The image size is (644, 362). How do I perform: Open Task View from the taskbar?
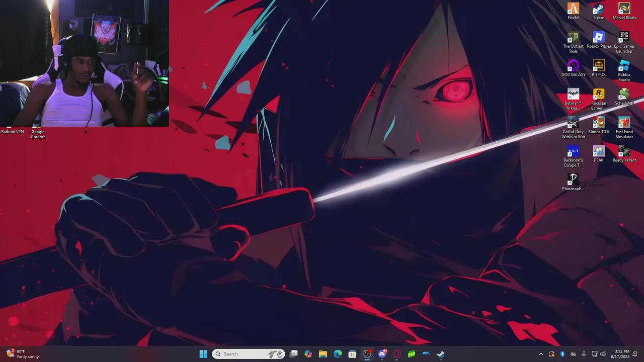(x=294, y=354)
